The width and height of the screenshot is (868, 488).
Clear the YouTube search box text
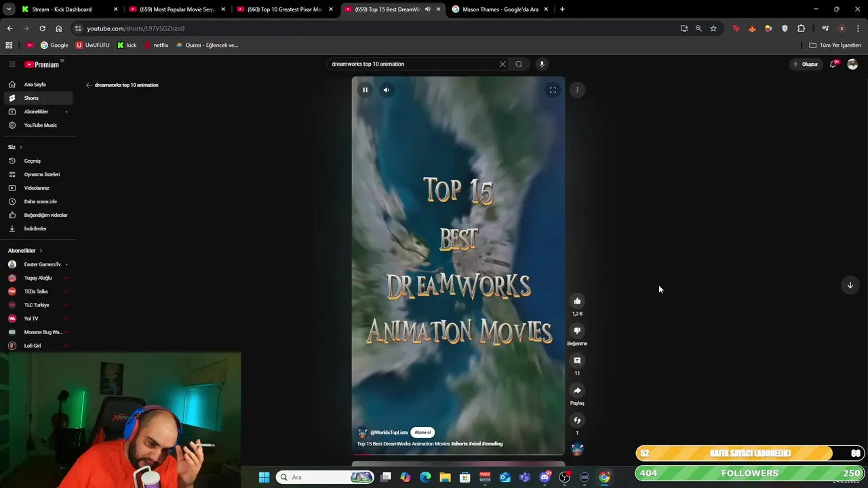[502, 64]
